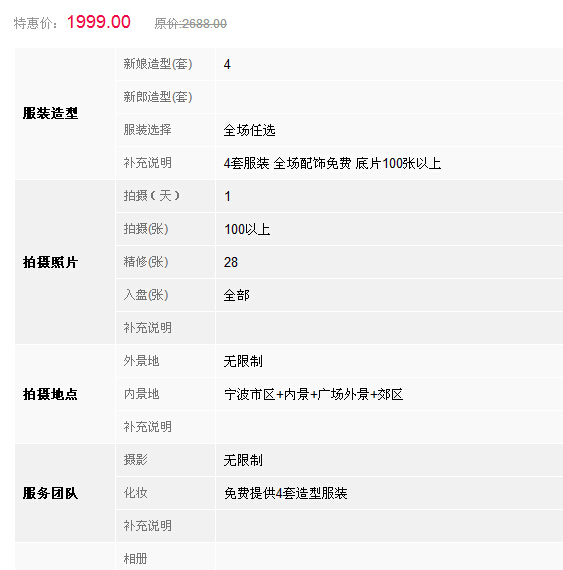Click the 相册 row label

135,559
